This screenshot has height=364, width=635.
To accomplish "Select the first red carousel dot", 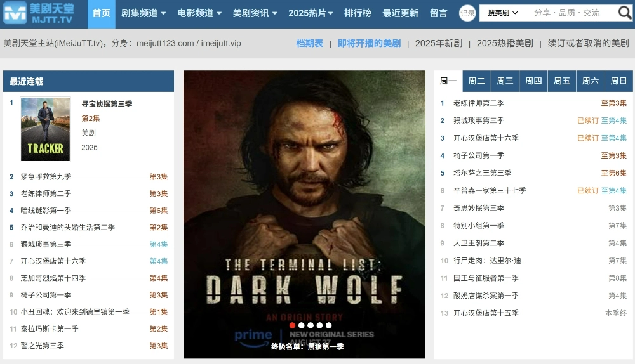I will [x=292, y=325].
